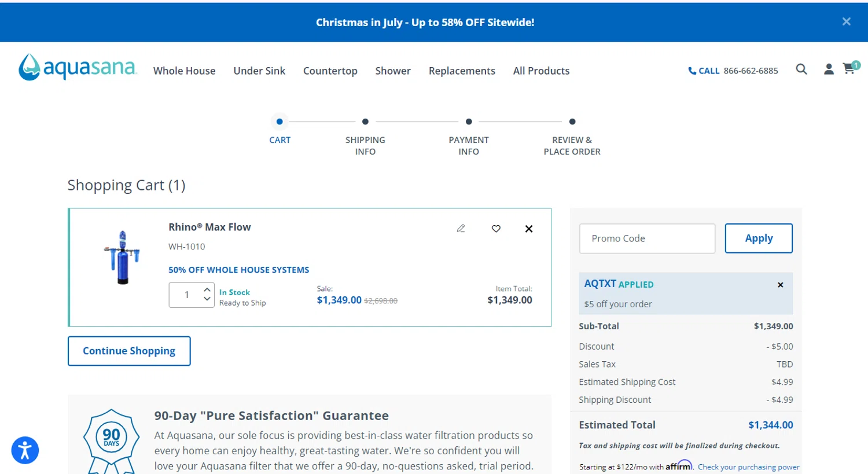Open the Shower menu
This screenshot has height=474, width=868.
(393, 71)
